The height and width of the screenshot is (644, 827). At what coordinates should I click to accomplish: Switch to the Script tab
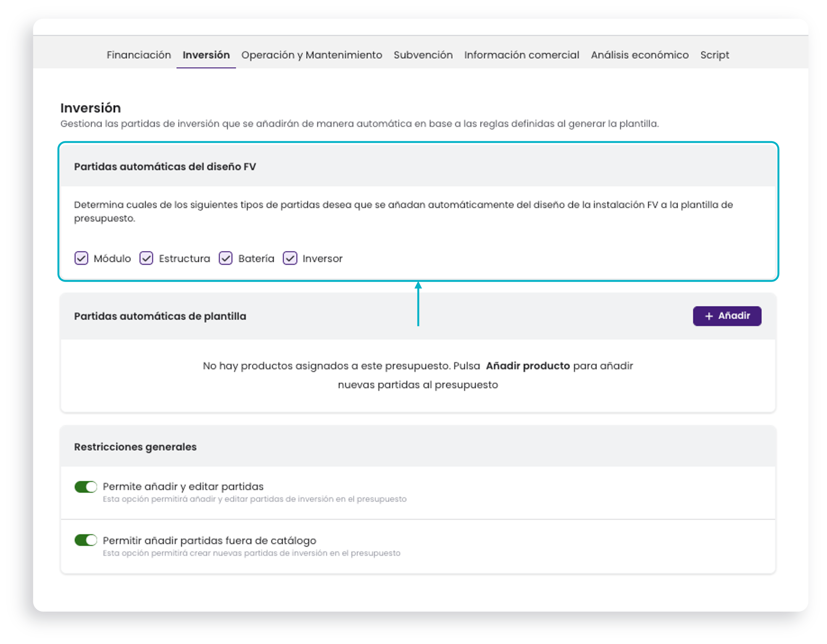(714, 55)
